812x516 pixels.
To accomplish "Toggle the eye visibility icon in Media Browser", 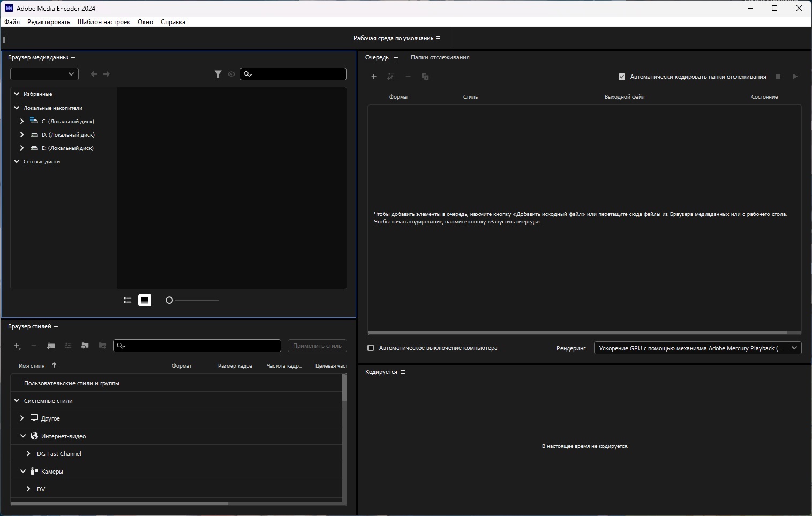I will tap(231, 74).
